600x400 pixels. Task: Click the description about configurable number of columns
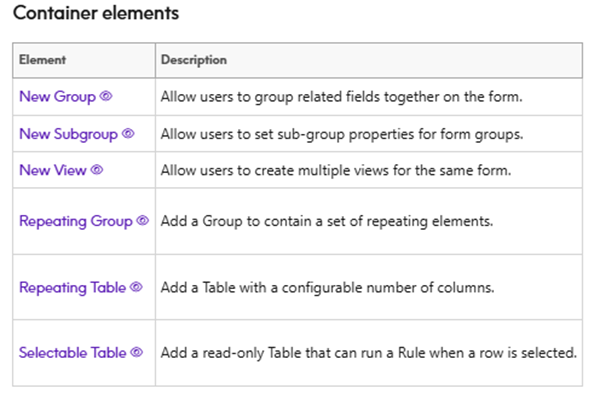330,287
